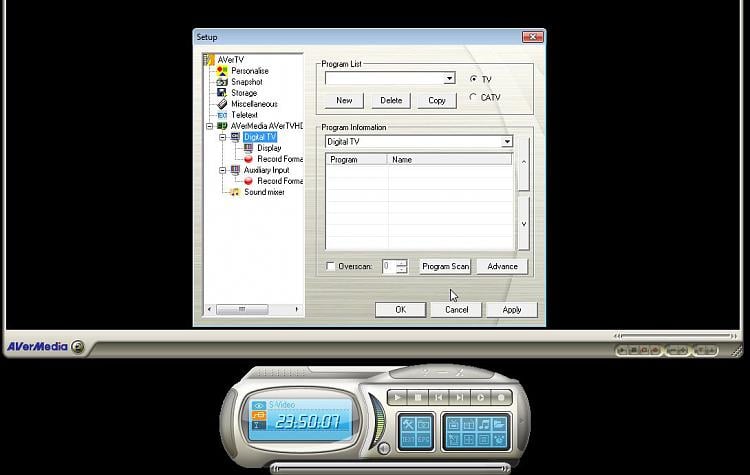Image resolution: width=750 pixels, height=475 pixels.
Task: Select Record Format under Auxiliary Input
Action: pos(280,181)
